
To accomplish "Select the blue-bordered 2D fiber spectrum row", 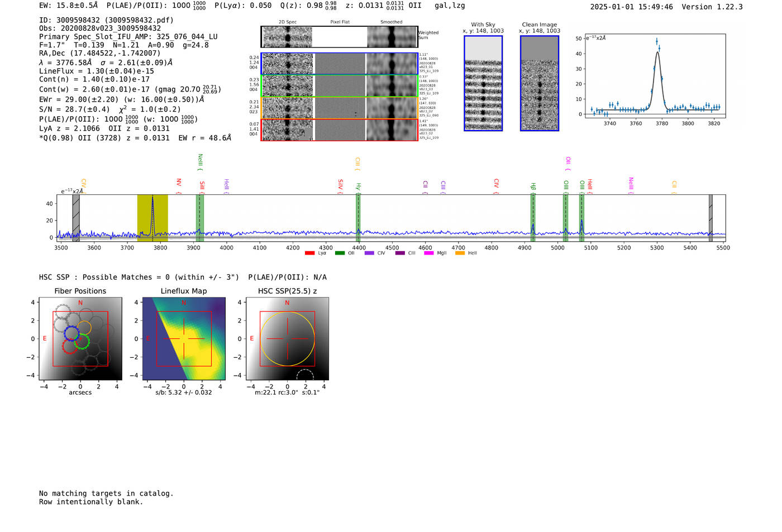I will [339, 64].
